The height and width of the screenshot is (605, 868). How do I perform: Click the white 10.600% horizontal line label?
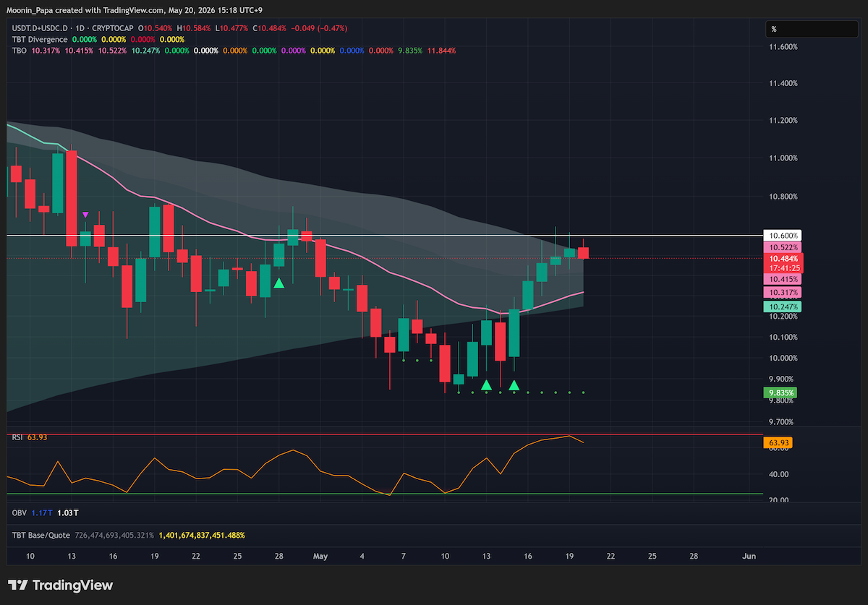coord(784,236)
